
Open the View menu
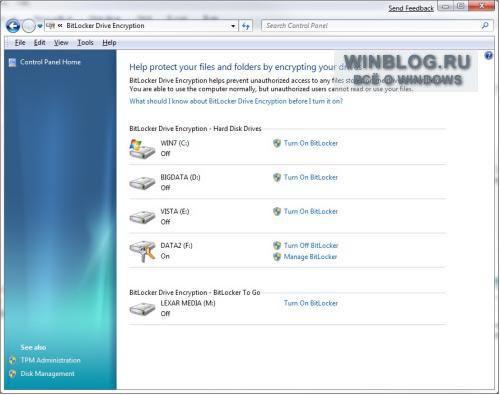pyautogui.click(x=61, y=43)
